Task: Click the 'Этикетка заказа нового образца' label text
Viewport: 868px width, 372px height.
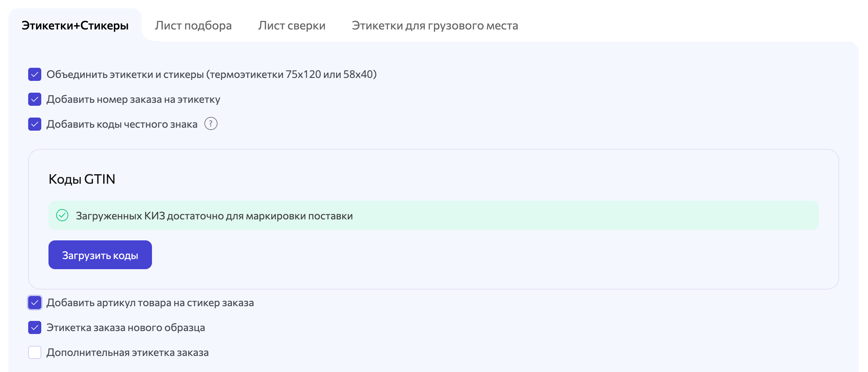Action: 126,327
